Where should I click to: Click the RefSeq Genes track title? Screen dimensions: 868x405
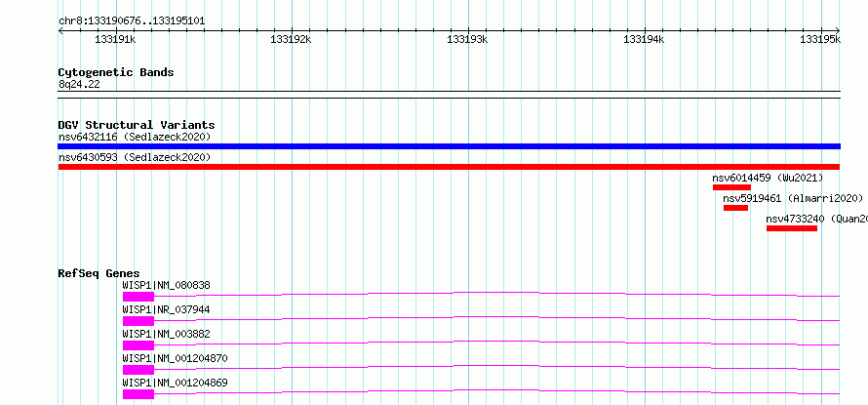click(99, 273)
